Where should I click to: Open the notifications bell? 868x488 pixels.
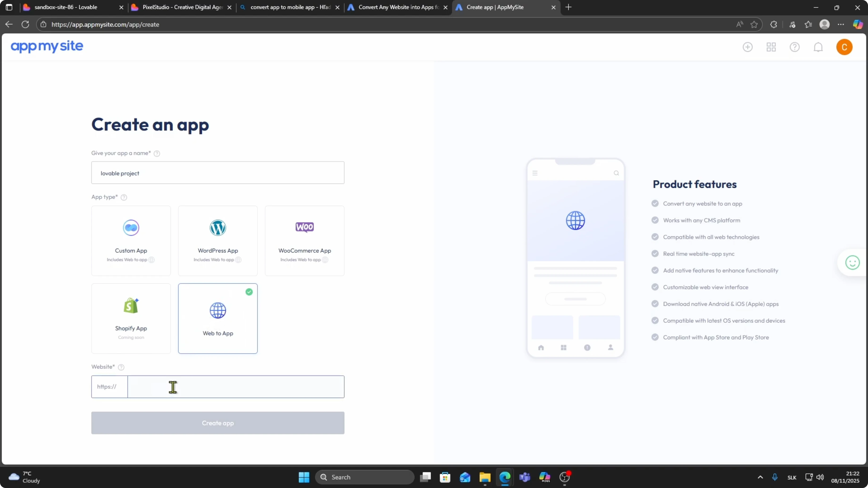tap(818, 47)
